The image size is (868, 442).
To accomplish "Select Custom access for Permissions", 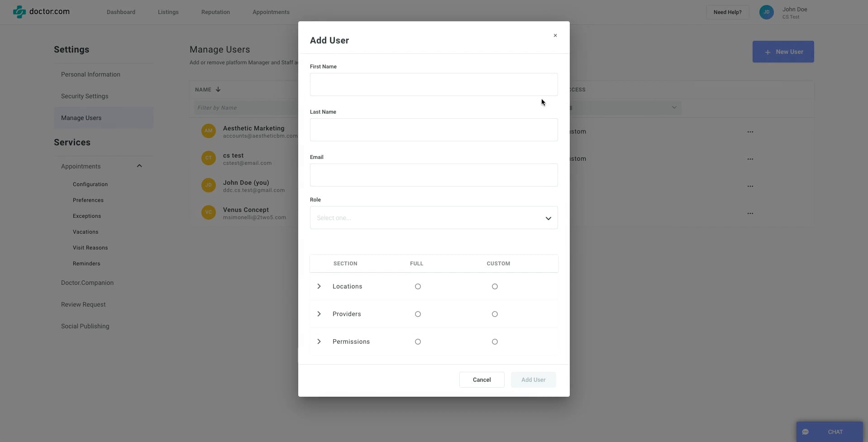I will [495, 342].
